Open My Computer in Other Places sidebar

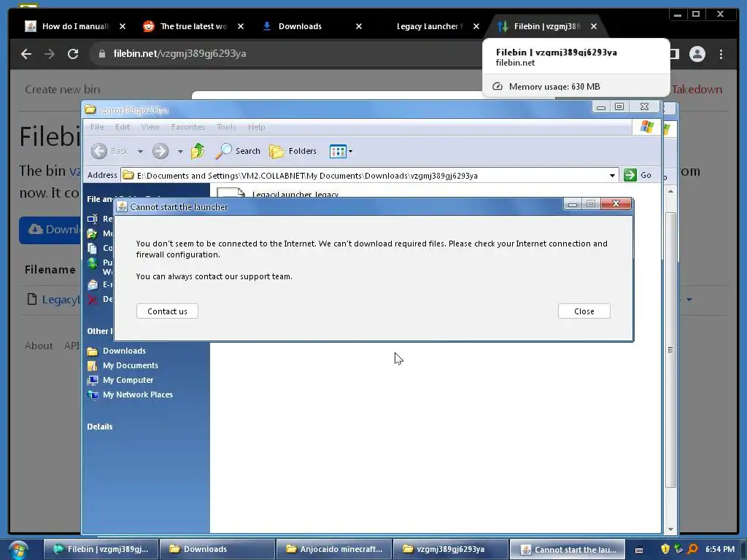coord(128,380)
